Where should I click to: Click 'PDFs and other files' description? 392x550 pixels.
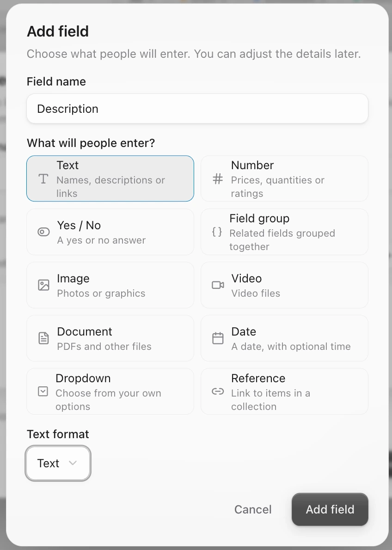click(104, 347)
